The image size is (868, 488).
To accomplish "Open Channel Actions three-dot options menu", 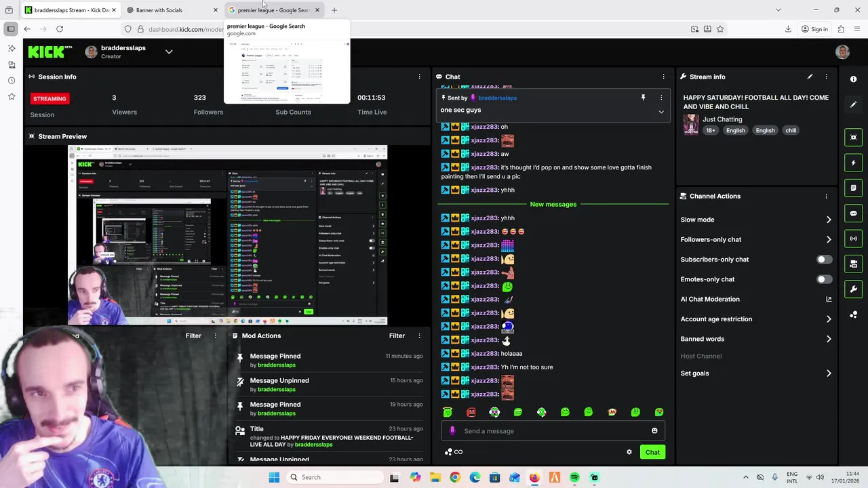I will [x=826, y=196].
